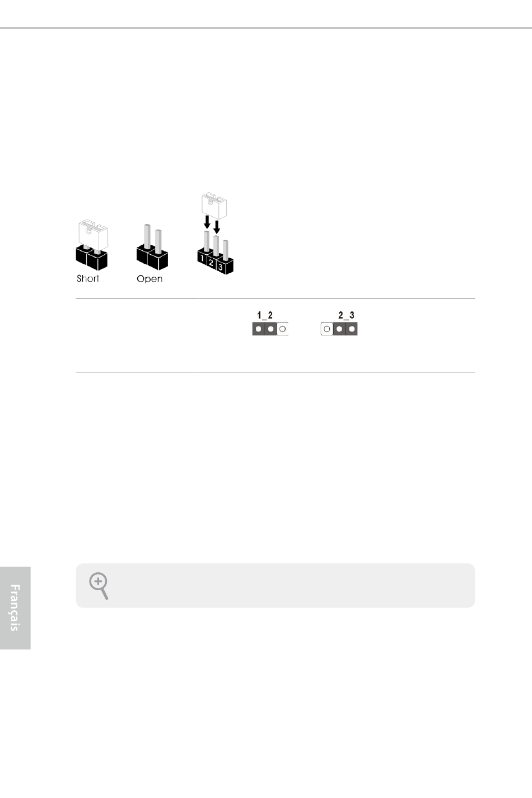Click the "Open" caption text
Screen dimensions: 532x798
tap(150, 279)
